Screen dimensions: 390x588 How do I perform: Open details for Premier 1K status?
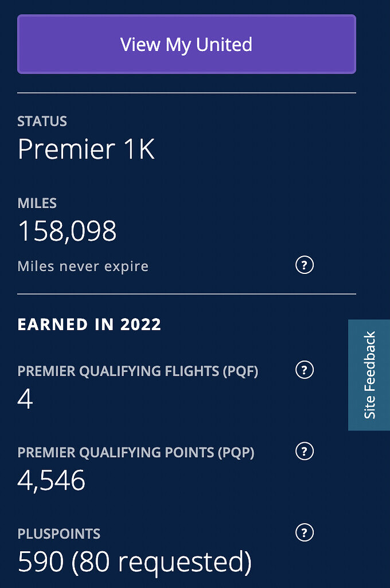[85, 149]
